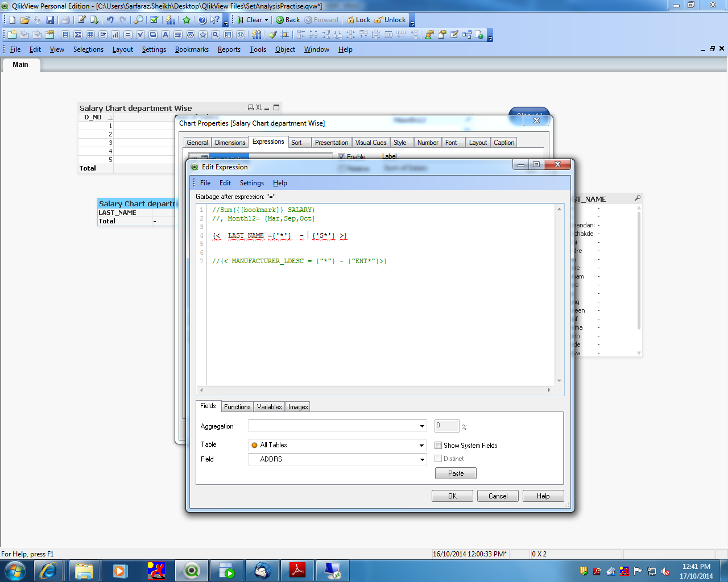This screenshot has width=728, height=582.
Task: Click the Lock selections button
Action: pyautogui.click(x=358, y=20)
